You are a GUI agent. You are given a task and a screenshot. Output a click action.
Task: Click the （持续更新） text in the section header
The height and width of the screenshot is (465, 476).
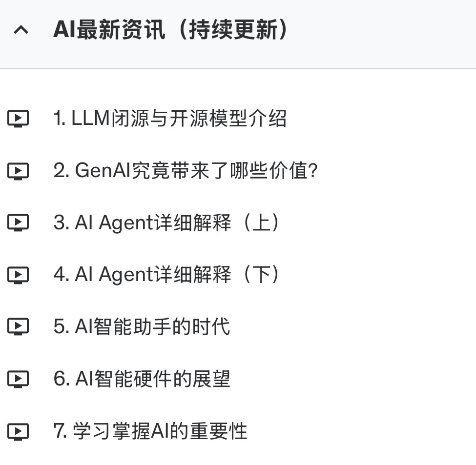[232, 30]
